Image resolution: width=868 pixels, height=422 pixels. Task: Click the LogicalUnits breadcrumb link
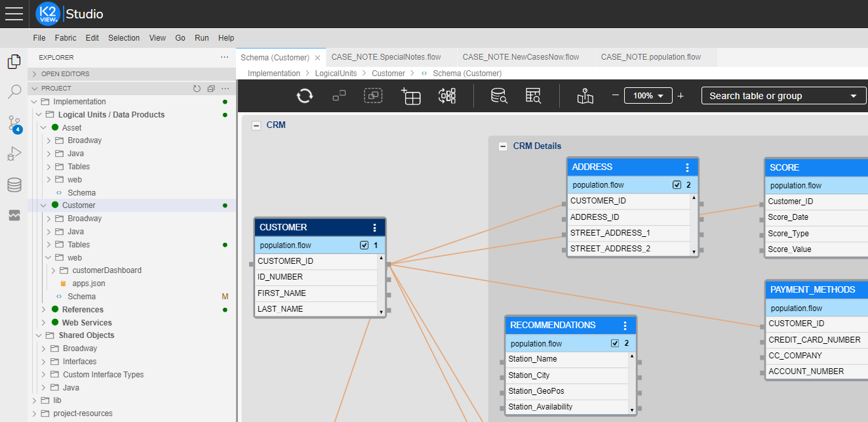click(336, 74)
